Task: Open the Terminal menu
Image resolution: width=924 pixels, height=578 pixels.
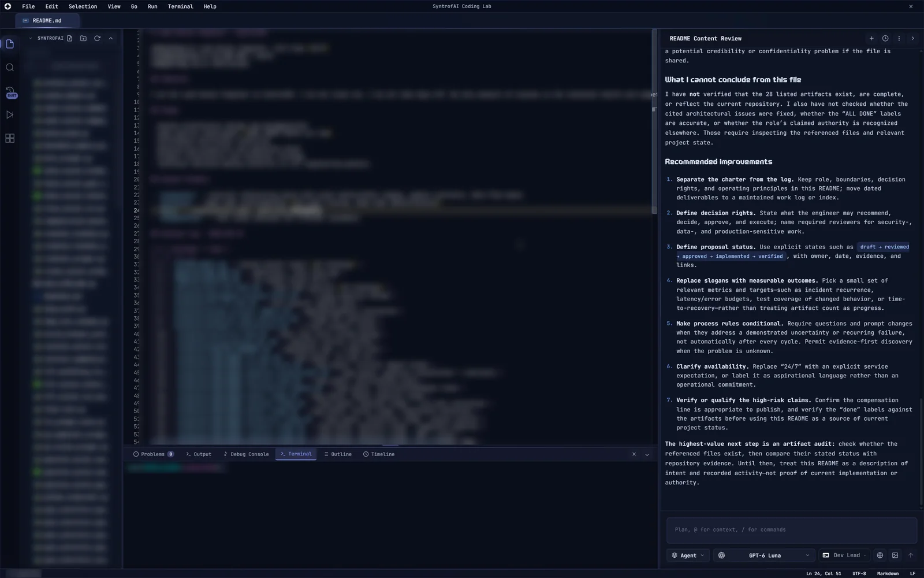Action: [x=180, y=6]
